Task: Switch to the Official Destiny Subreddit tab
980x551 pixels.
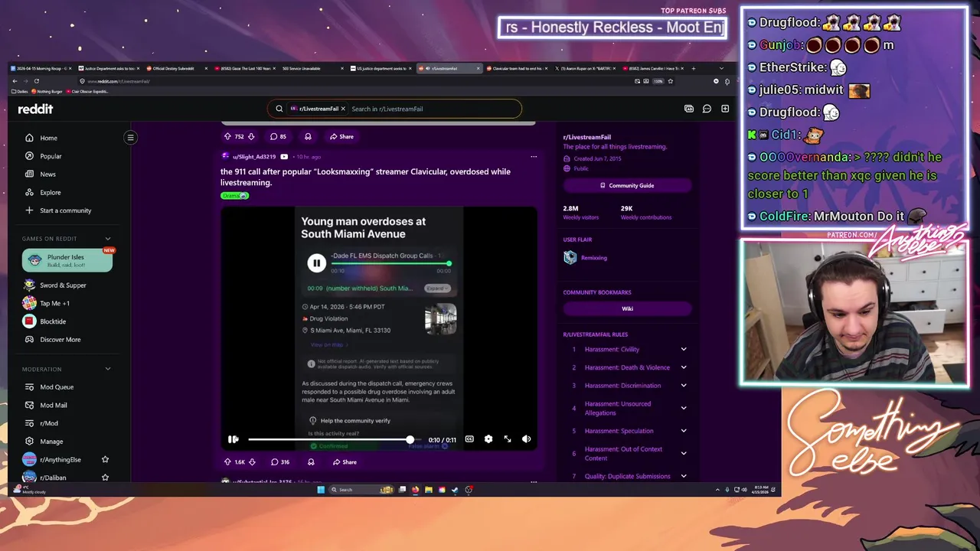Action: click(177, 68)
